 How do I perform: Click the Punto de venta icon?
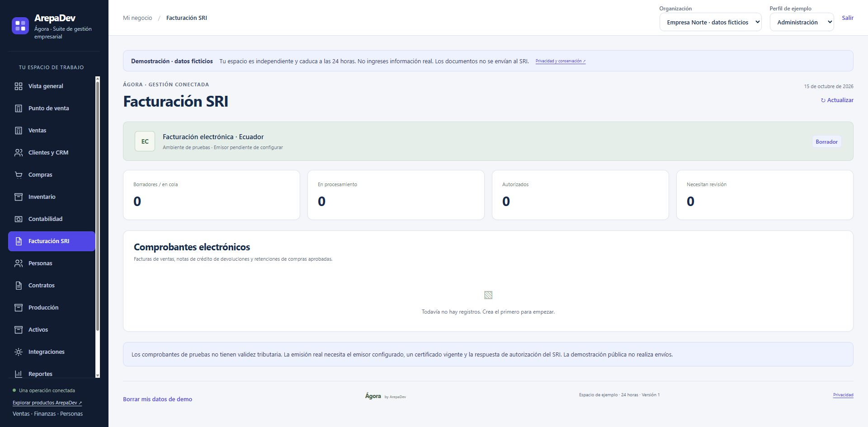pos(19,108)
